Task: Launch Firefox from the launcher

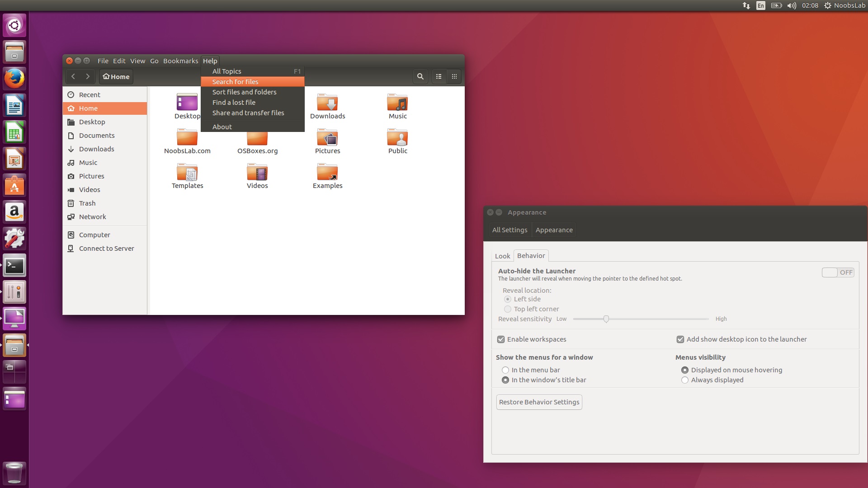Action: coord(14,79)
